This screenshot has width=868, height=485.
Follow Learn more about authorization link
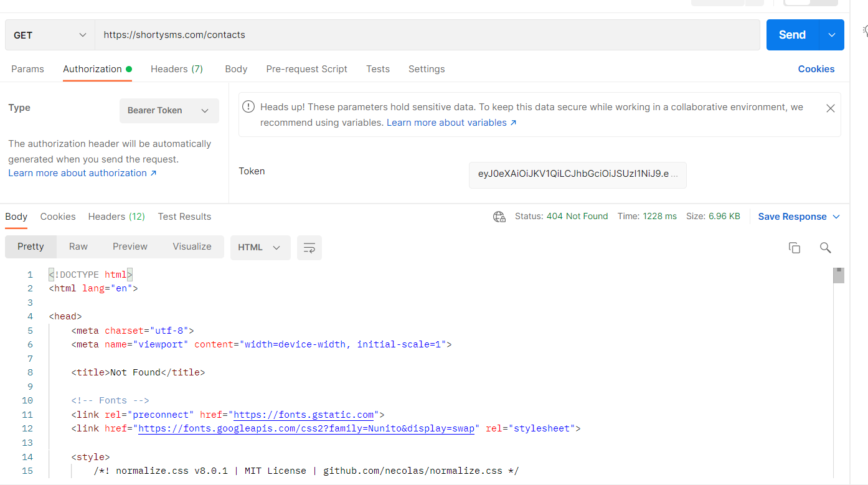click(82, 173)
